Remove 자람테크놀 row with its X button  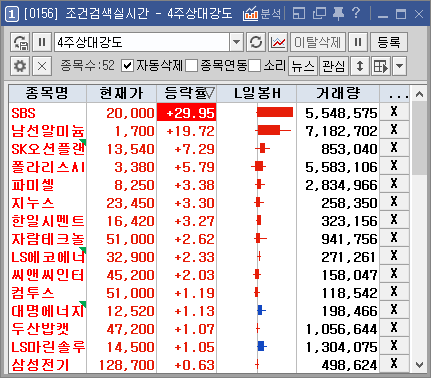(394, 238)
